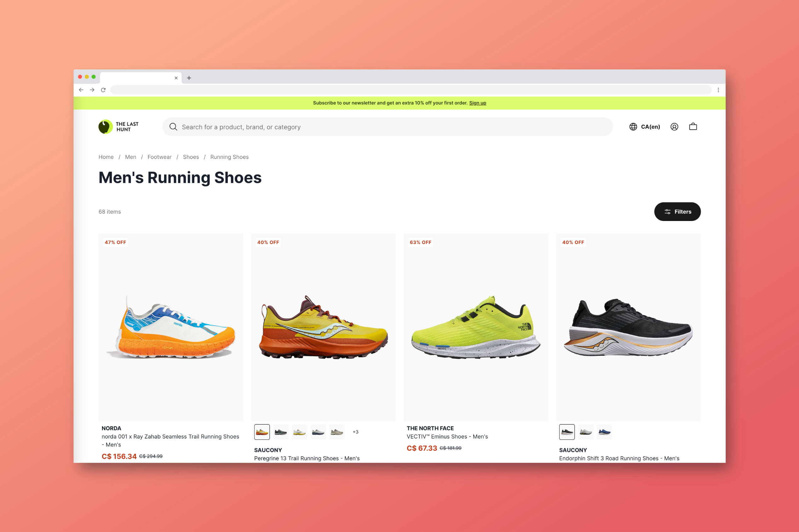Image resolution: width=799 pixels, height=532 pixels.
Task: Click the newsletter Sign up link
Action: point(477,103)
